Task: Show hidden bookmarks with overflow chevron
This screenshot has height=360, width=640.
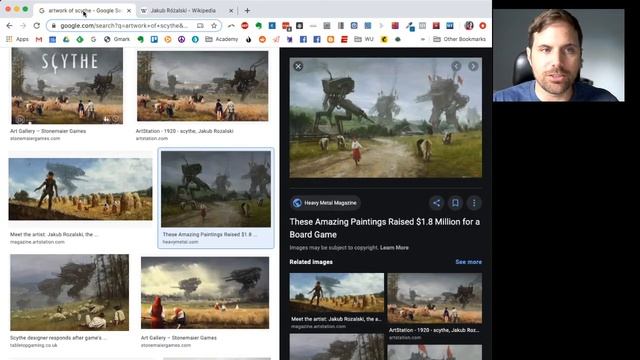Action: coord(423,39)
